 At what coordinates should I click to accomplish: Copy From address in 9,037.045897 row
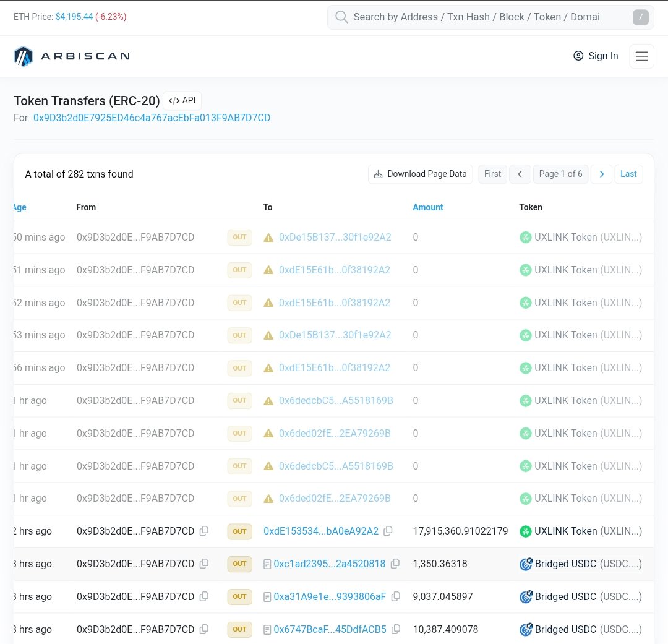(204, 596)
